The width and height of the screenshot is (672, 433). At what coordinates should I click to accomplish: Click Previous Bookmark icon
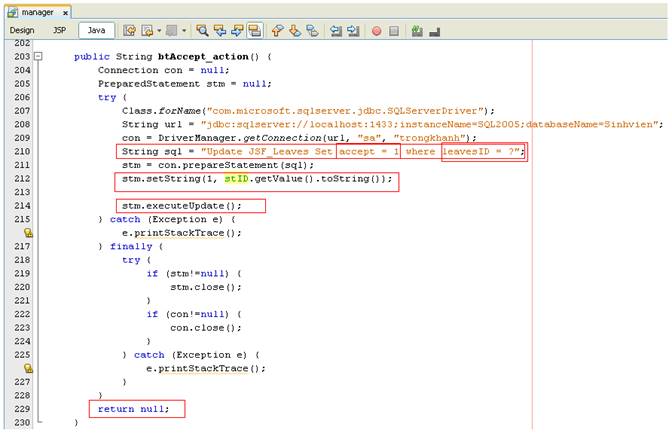pyautogui.click(x=277, y=30)
